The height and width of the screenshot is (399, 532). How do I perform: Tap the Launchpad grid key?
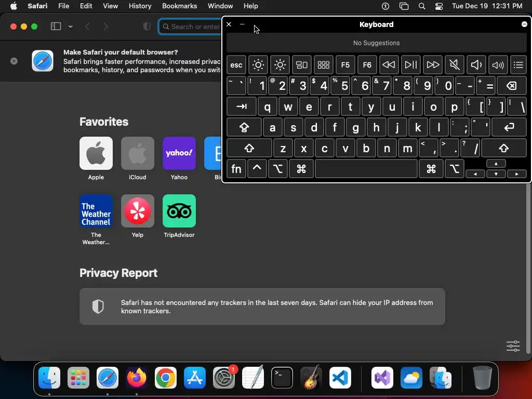click(x=323, y=65)
